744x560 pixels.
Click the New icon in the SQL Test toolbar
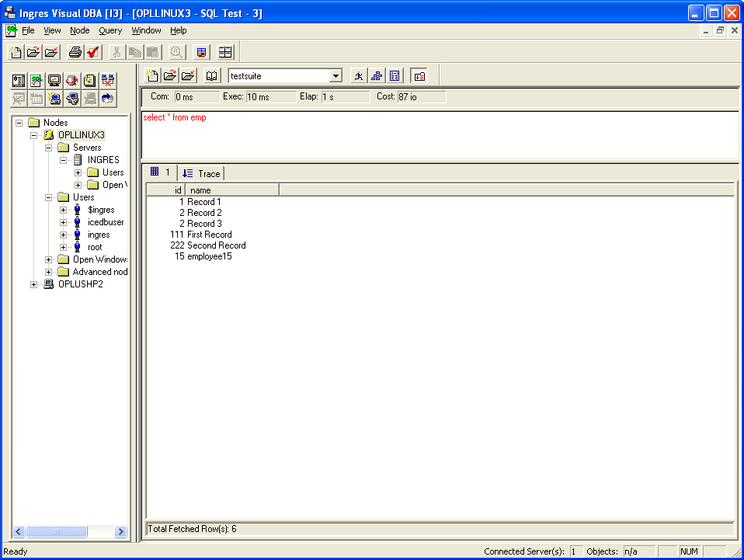(152, 76)
